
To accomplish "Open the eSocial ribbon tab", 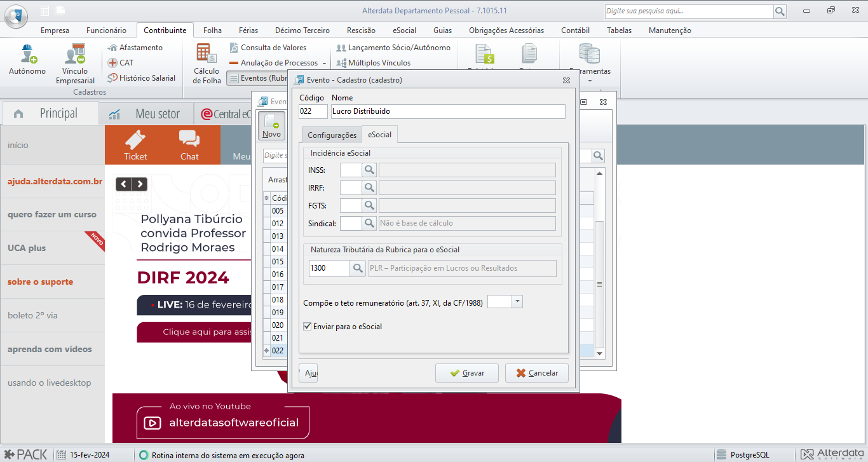I will click(x=404, y=30).
